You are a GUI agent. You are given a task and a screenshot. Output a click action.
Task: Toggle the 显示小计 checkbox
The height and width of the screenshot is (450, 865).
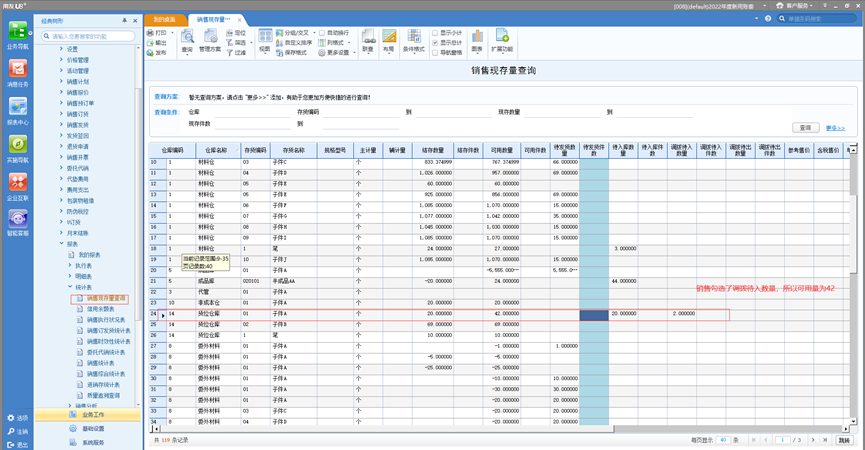[435, 33]
